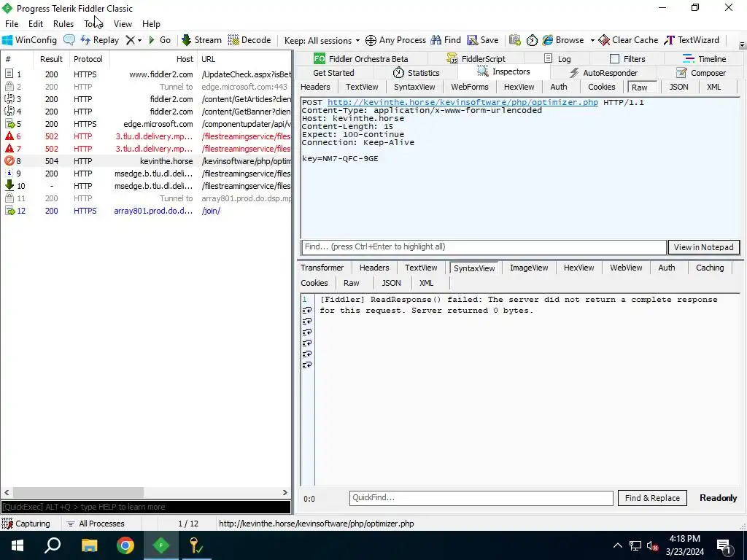747x560 pixels.
Task: Click the optimizer.php URL link in request
Action: (462, 102)
